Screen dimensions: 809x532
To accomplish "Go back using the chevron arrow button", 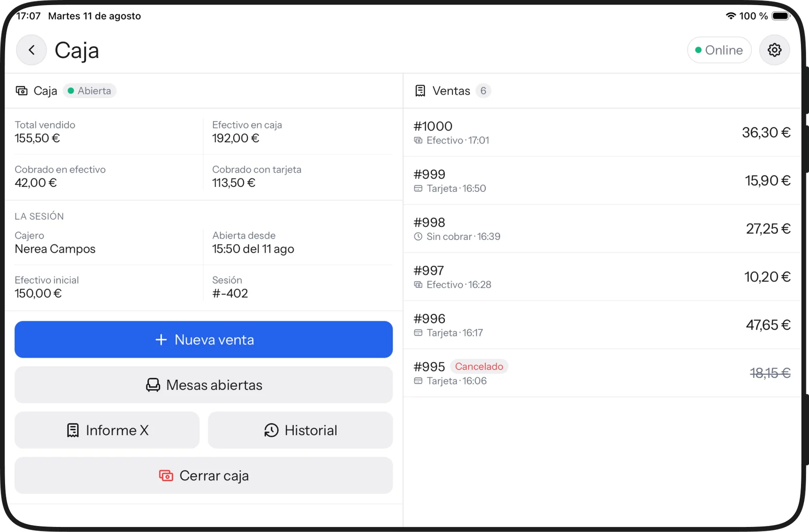I will click(x=31, y=50).
